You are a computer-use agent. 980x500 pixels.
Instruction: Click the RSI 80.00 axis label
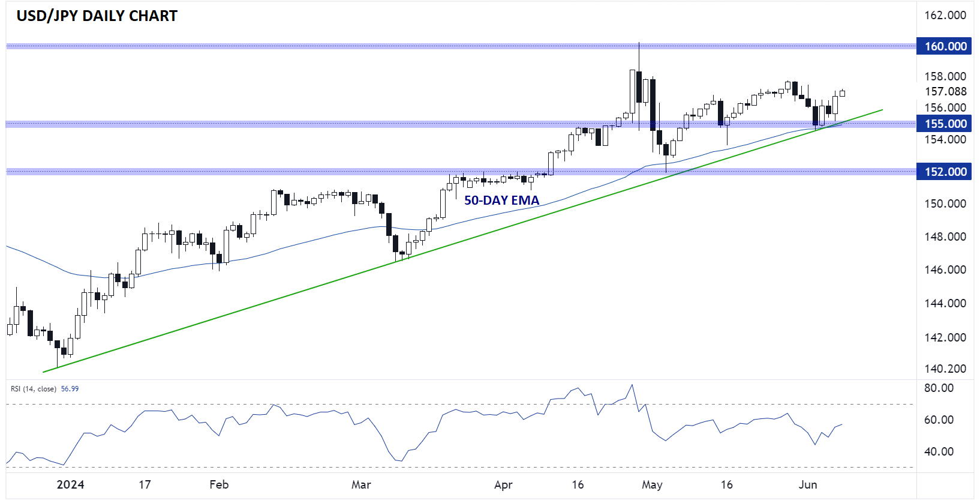click(x=939, y=388)
